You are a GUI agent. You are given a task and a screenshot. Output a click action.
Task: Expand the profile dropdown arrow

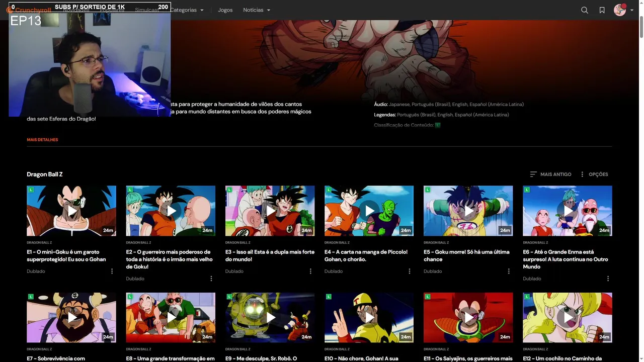coord(632,10)
